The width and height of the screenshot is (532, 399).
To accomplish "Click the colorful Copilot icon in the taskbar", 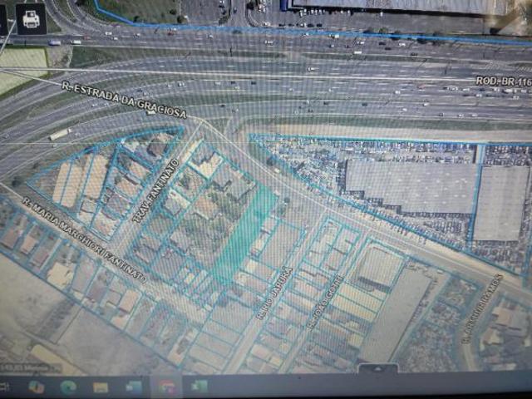I will coord(37,387).
